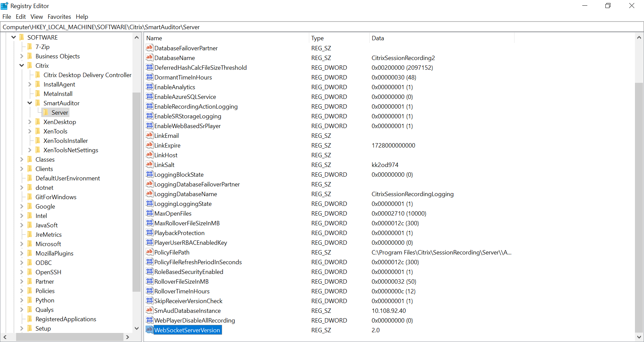The height and width of the screenshot is (342, 644).
Task: Click the WebSocketServerVersion string icon
Action: point(149,330)
